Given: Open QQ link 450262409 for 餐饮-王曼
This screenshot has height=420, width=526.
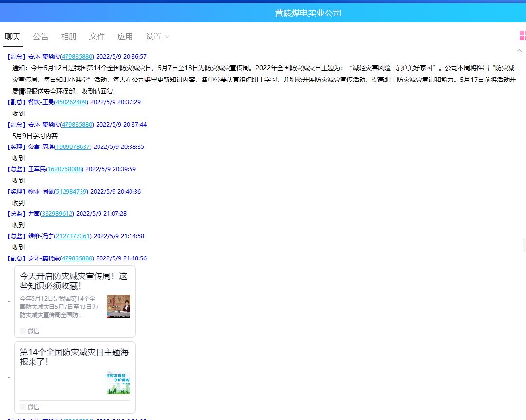Looking at the screenshot, I should coord(71,102).
